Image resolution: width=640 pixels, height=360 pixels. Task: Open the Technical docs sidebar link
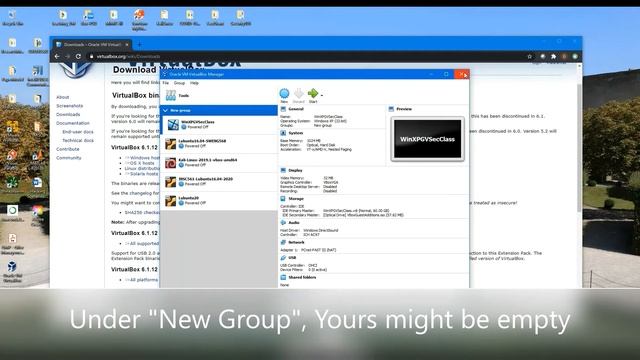(78, 140)
